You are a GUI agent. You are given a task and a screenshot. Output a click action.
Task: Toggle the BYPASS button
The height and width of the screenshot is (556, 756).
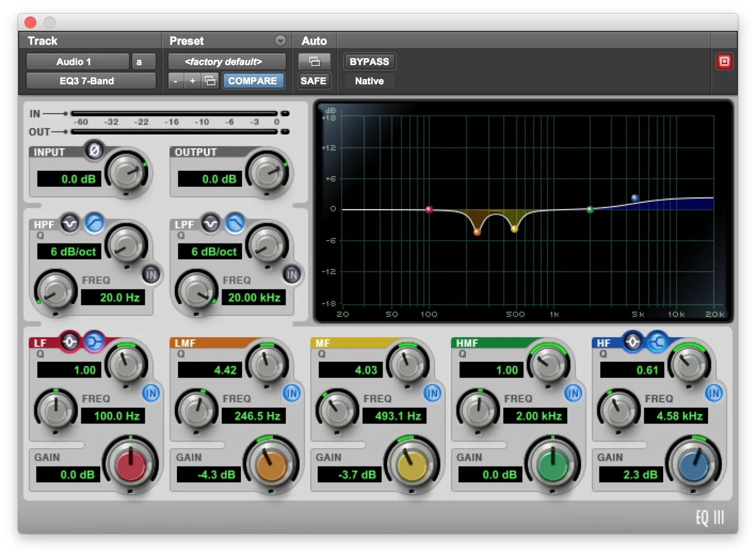pos(369,61)
